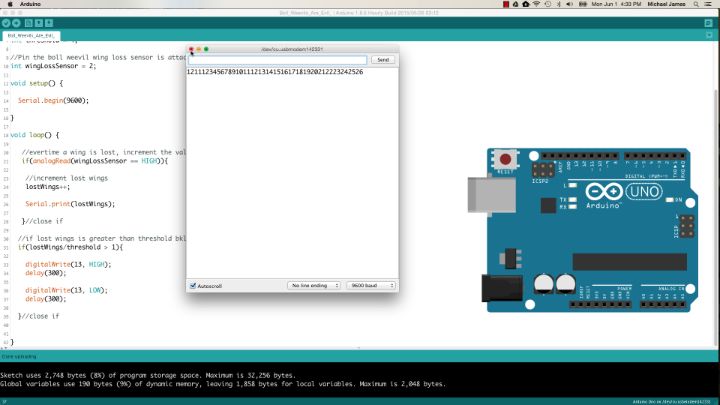This screenshot has height=405, width=720.
Task: Toggle the Autoscroll checkbox
Action: pyautogui.click(x=193, y=286)
